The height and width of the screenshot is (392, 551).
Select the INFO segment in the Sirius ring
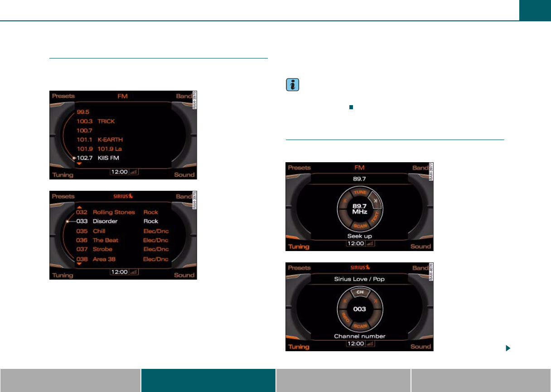pos(345,317)
